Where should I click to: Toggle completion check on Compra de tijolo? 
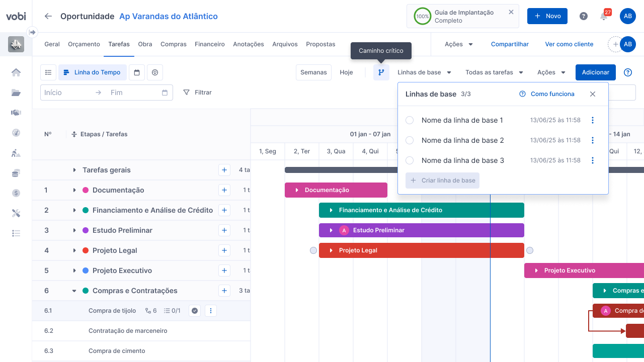coord(195,311)
